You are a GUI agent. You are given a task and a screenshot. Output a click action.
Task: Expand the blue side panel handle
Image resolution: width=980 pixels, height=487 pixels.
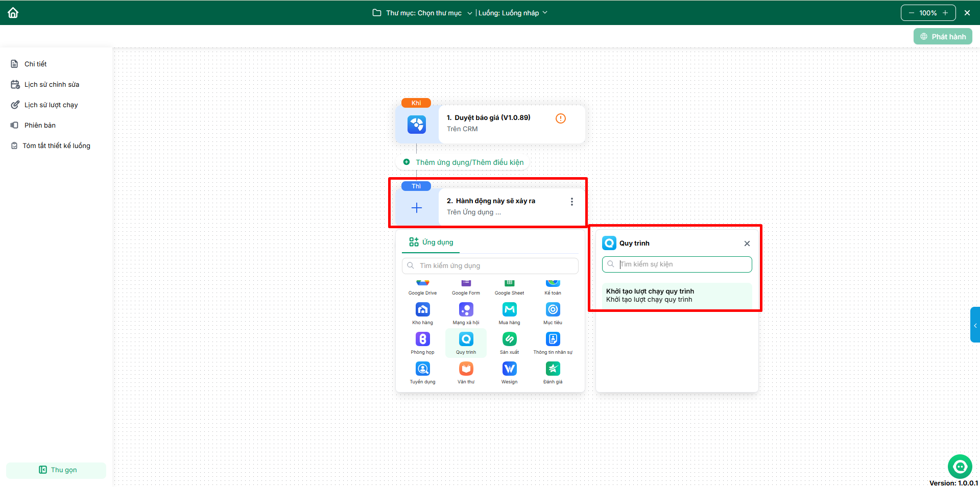click(975, 325)
